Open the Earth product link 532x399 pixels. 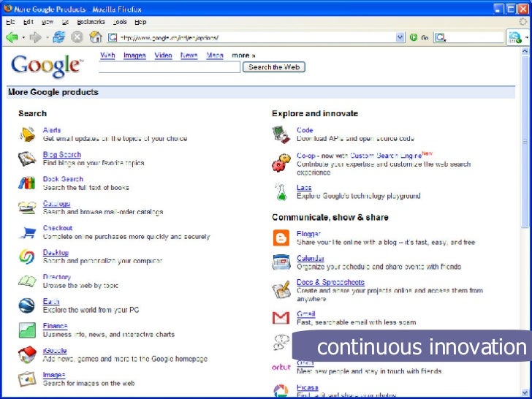[51, 301]
